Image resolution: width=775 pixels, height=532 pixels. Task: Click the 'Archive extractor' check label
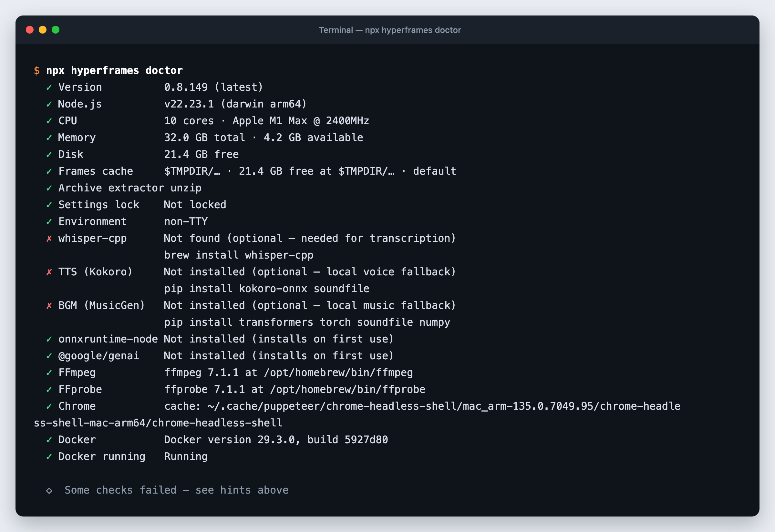111,188
